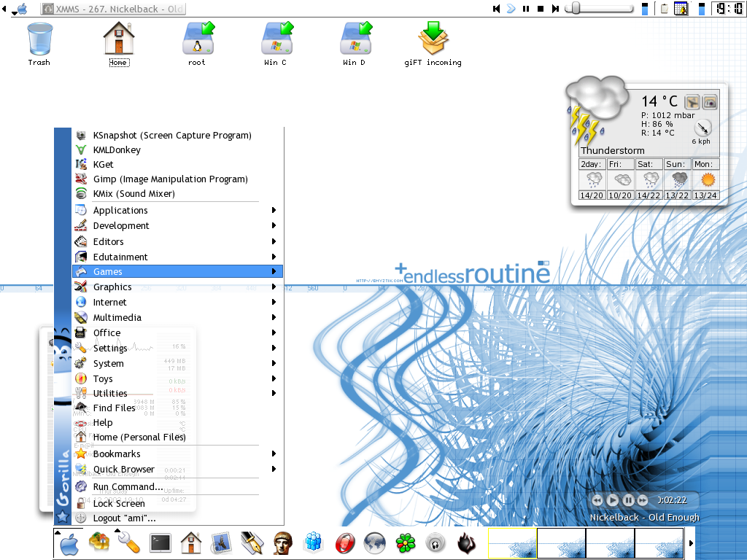747x560 pixels.
Task: Expand the Development submenu
Action: (x=177, y=225)
